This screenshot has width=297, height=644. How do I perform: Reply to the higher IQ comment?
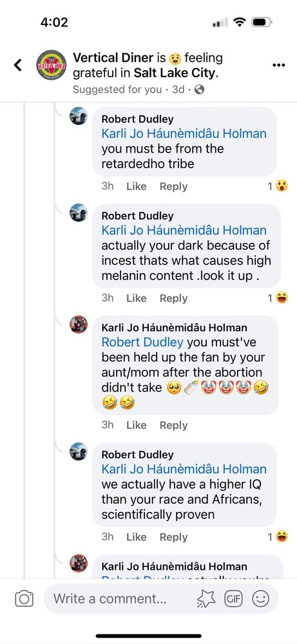pos(173,537)
